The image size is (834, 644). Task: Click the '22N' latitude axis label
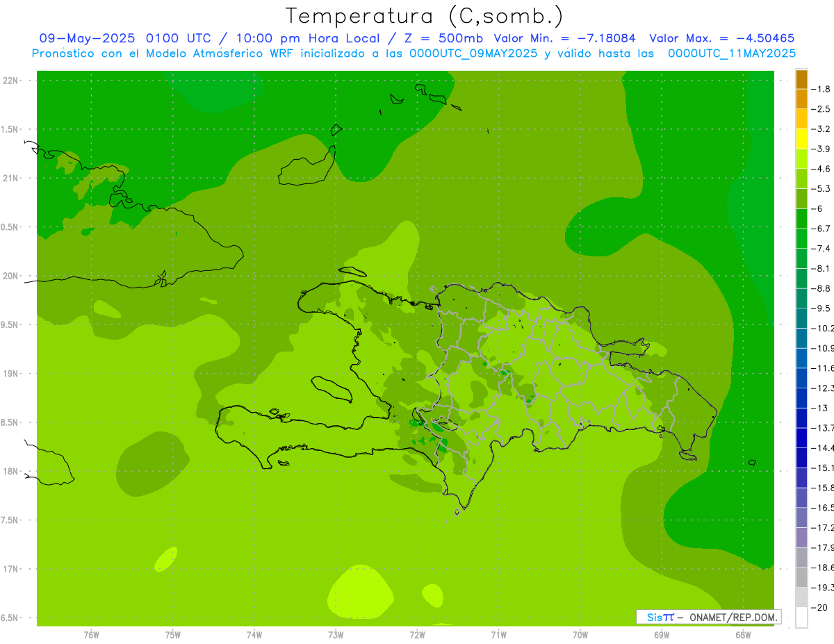coord(10,81)
